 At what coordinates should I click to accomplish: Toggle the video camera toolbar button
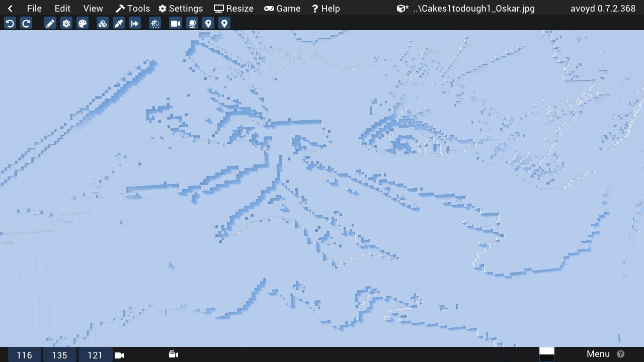click(x=175, y=23)
